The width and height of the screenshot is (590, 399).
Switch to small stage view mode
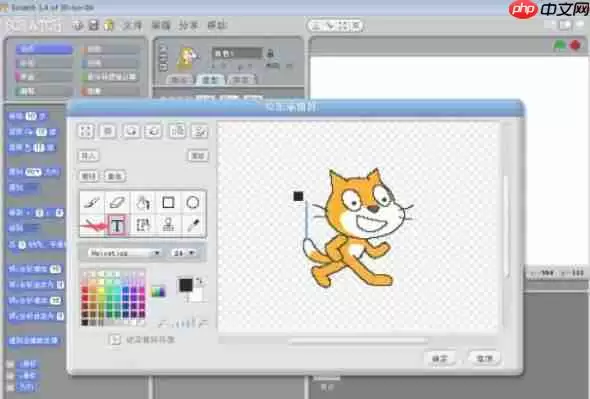tap(550, 25)
